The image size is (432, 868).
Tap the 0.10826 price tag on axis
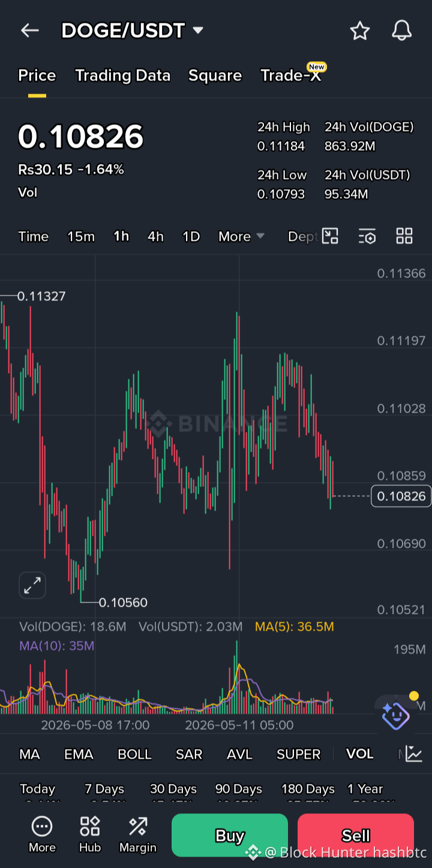401,496
